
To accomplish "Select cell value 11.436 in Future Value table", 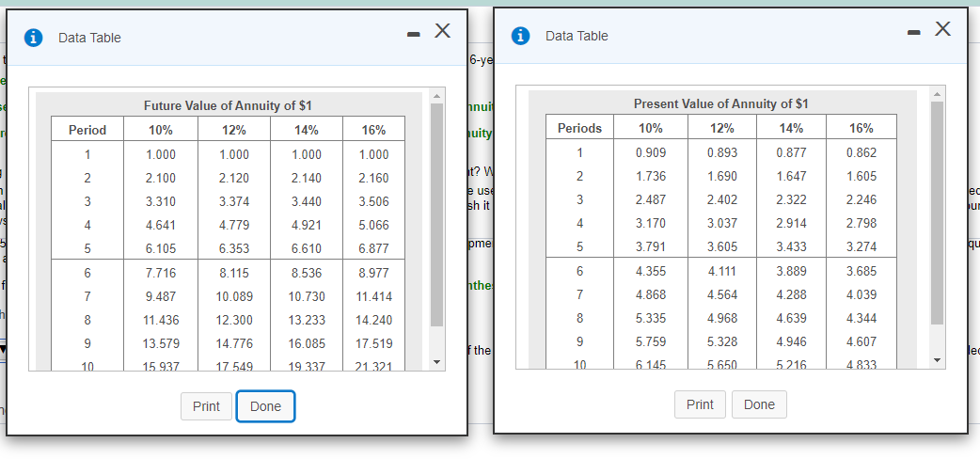I will 161,320.
